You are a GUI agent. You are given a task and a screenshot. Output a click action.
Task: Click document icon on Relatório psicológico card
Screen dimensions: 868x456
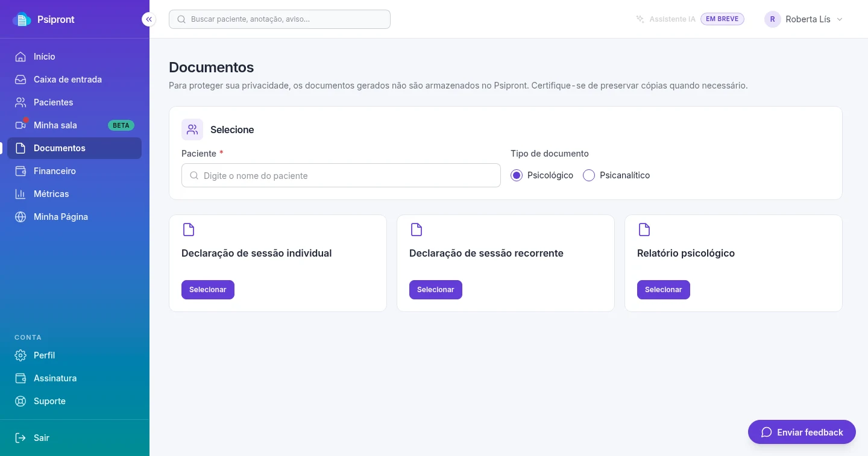pyautogui.click(x=644, y=230)
